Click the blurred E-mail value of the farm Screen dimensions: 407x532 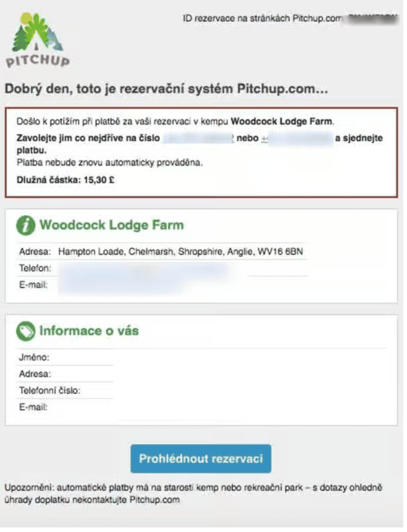(122, 285)
